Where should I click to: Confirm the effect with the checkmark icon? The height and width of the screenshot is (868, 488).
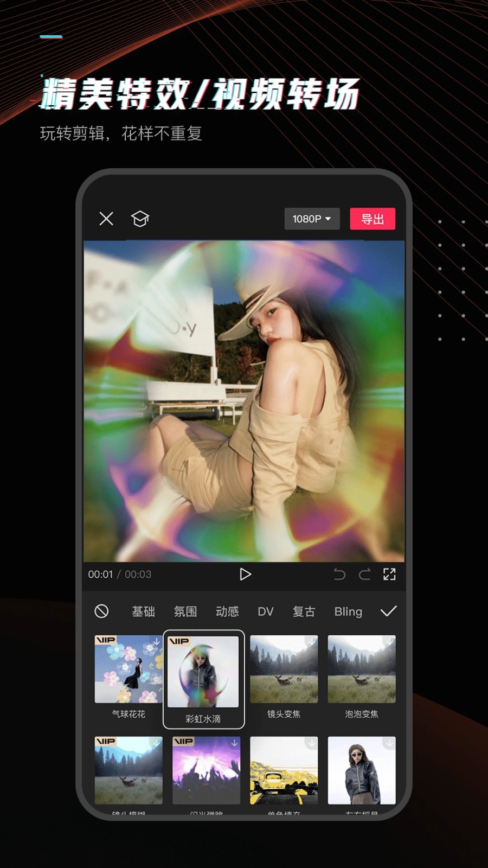click(x=388, y=611)
